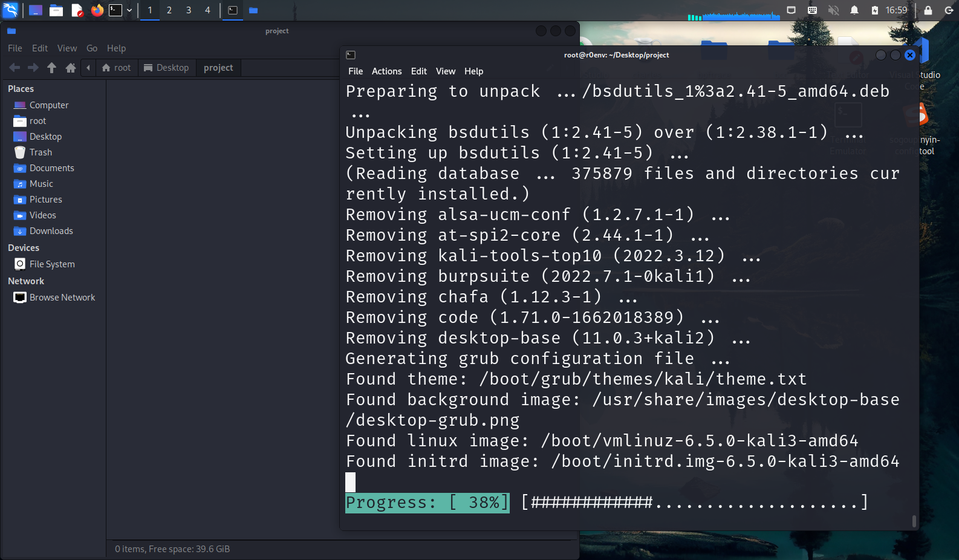Open the terminal View menu
The height and width of the screenshot is (560, 959).
pyautogui.click(x=446, y=71)
